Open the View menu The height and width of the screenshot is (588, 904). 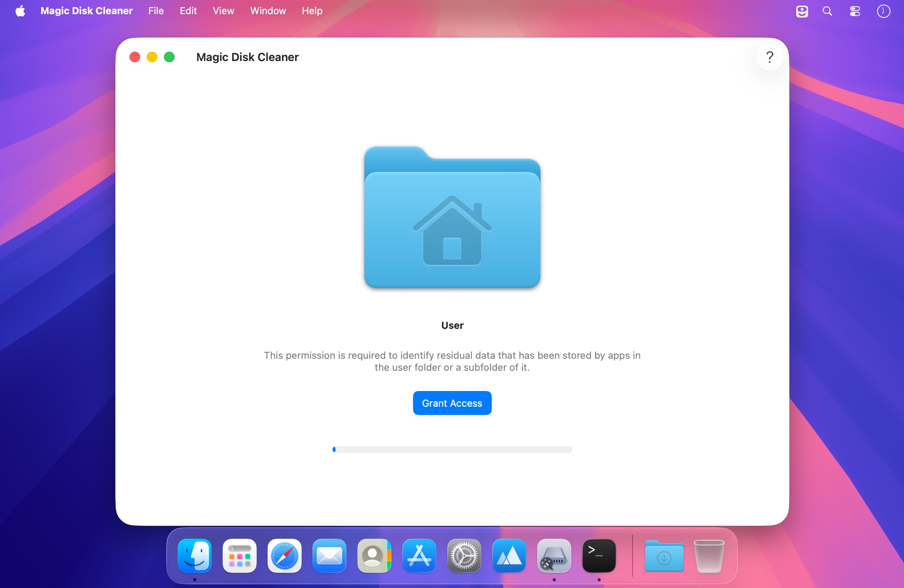[x=223, y=11]
